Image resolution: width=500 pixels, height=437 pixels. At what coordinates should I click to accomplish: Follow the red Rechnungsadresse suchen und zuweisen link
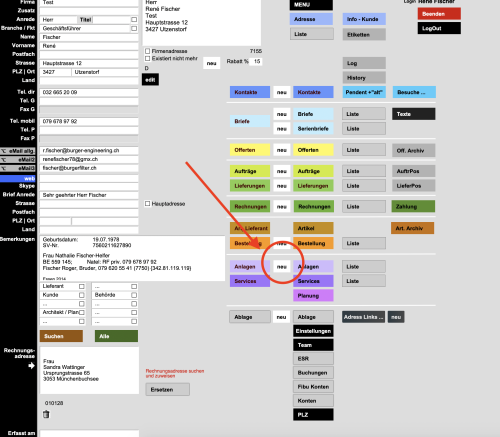(x=175, y=373)
